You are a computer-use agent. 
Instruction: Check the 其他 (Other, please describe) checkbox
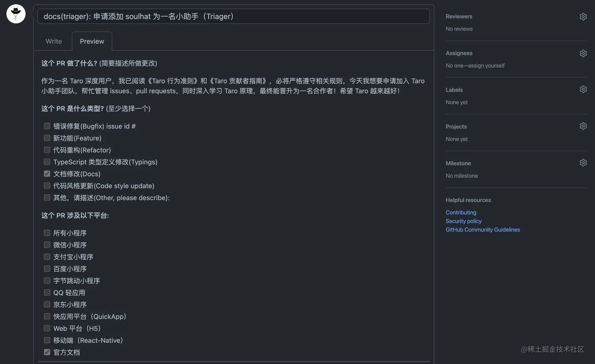click(47, 197)
